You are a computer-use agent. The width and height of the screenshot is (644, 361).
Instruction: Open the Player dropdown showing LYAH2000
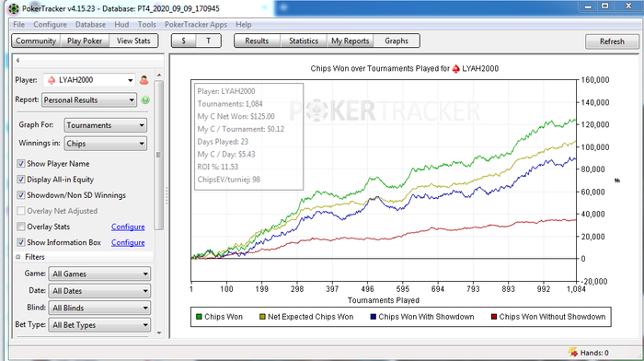pyautogui.click(x=89, y=80)
